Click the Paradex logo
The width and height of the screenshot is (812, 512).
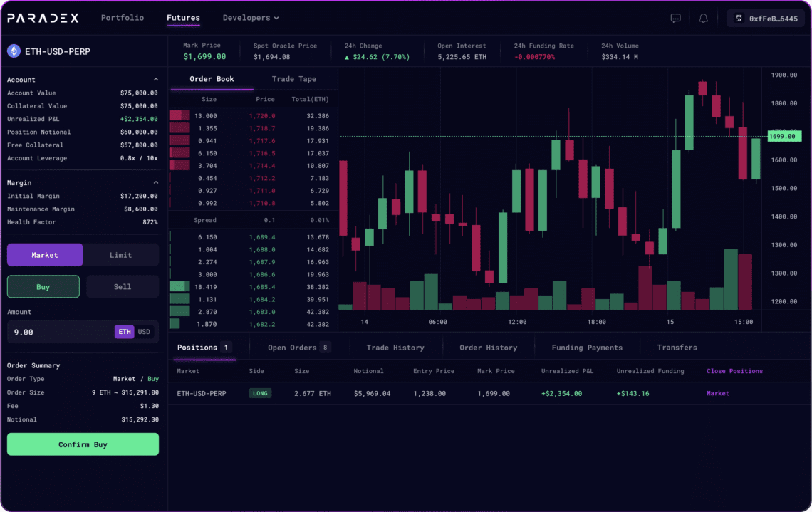[43, 18]
